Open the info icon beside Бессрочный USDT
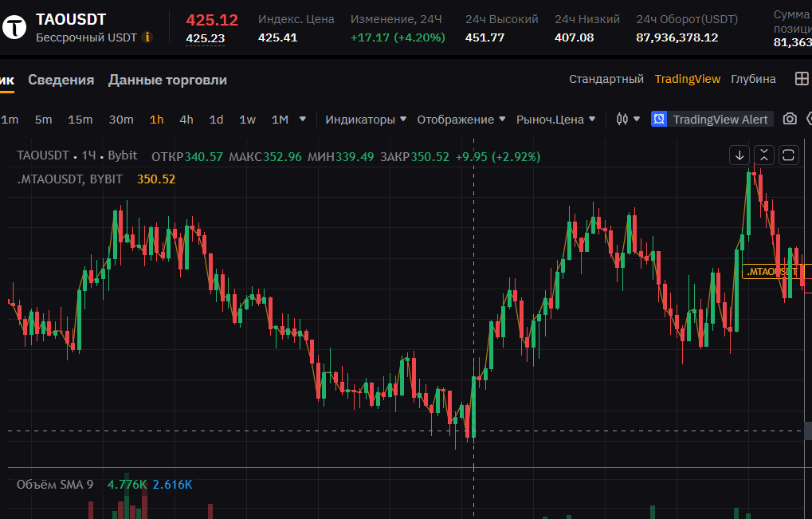812x519 pixels. coord(147,37)
